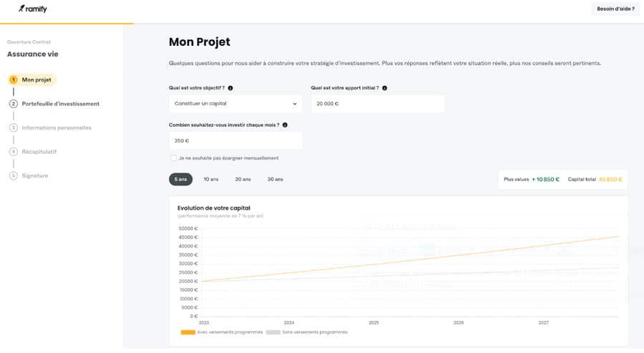Select the 5 ans duration tab
This screenshot has height=353, width=644.
click(x=180, y=179)
